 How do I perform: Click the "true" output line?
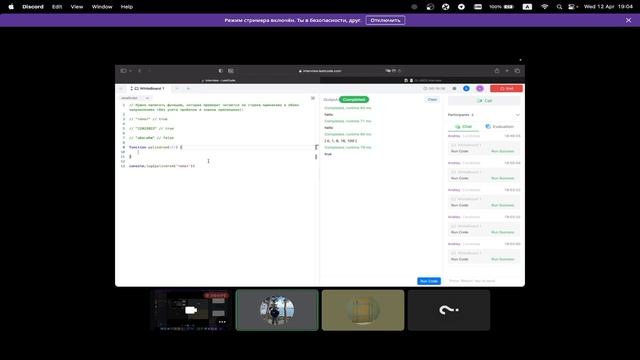328,154
